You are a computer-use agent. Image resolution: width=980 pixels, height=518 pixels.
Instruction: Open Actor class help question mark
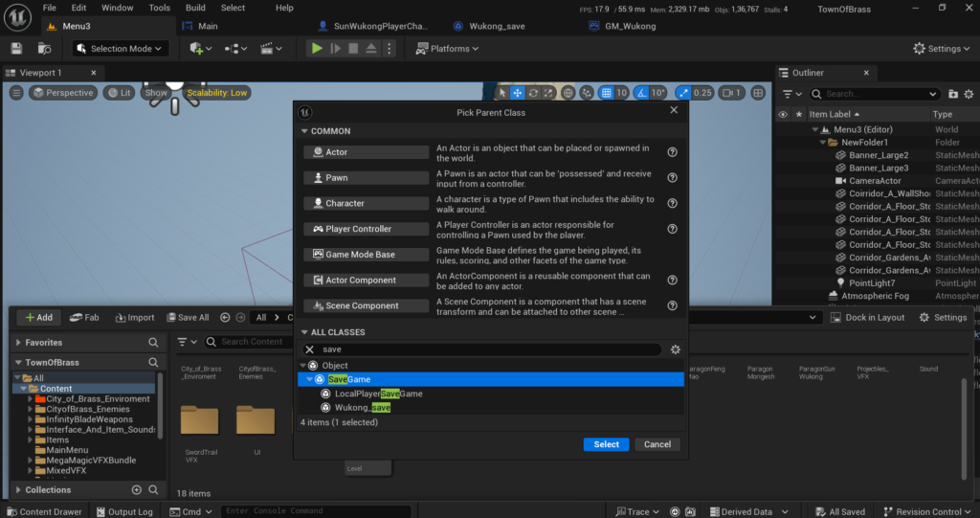tap(672, 152)
